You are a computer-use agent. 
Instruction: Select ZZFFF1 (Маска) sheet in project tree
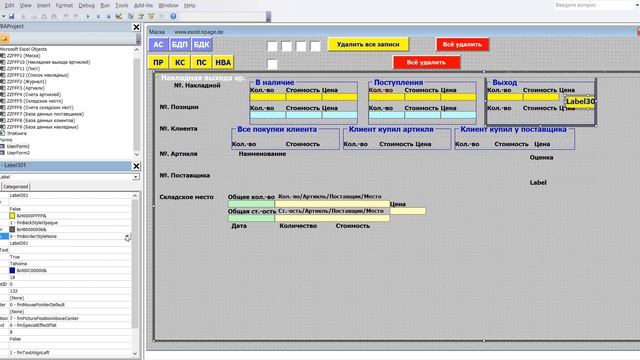click(20, 56)
